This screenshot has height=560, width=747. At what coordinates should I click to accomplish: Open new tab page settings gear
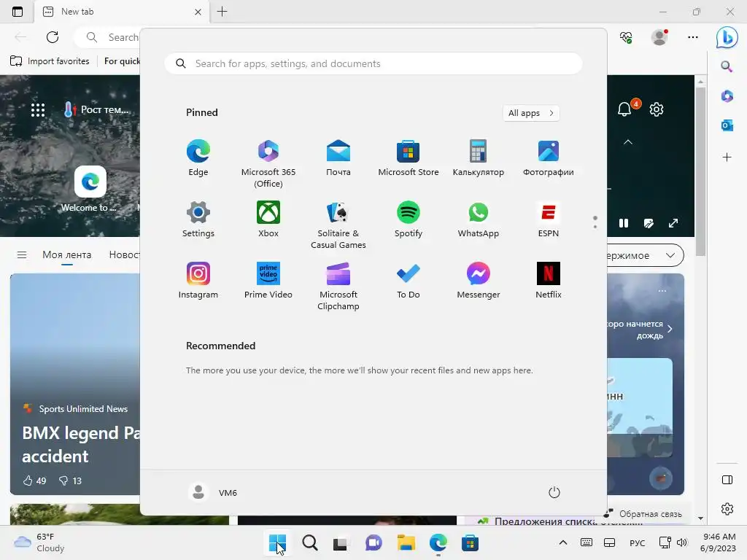657,109
